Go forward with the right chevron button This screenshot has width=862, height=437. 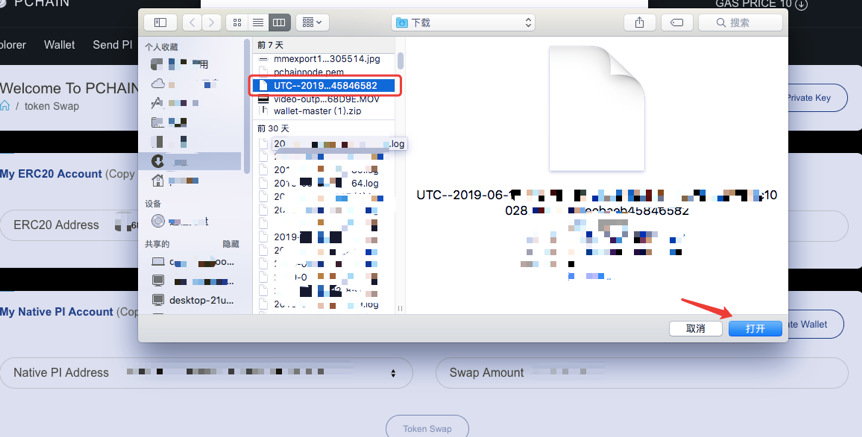tap(211, 23)
